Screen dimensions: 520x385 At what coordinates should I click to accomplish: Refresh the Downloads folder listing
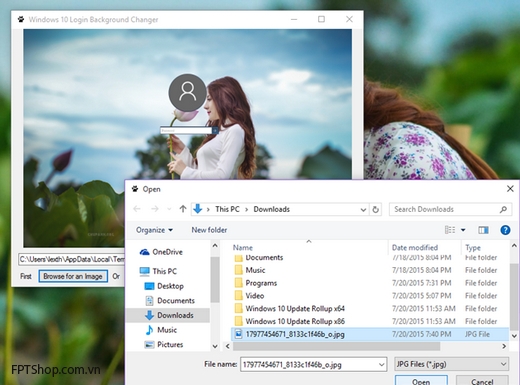pos(375,210)
